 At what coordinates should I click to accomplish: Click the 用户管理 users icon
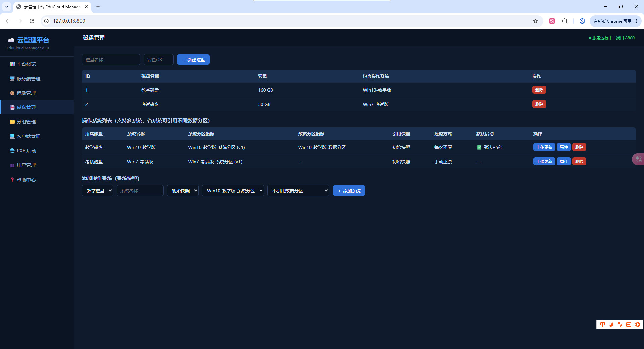[12, 165]
